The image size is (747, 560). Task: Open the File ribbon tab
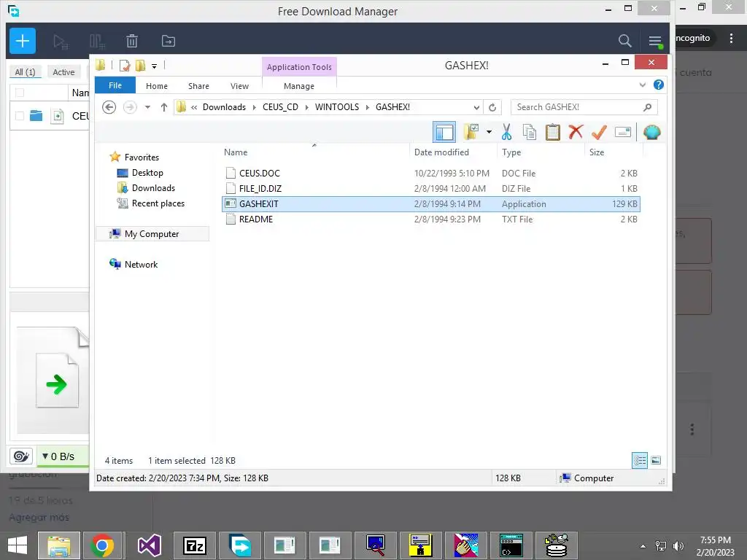(115, 85)
